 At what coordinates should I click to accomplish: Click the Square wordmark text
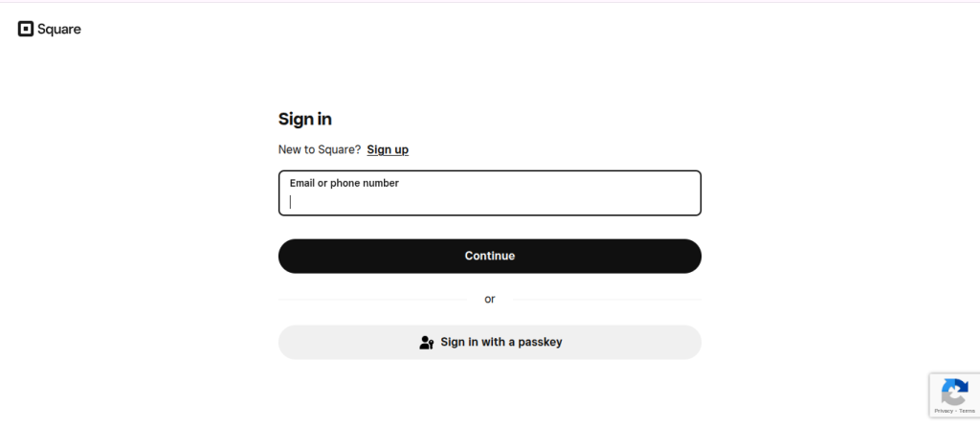tap(59, 30)
